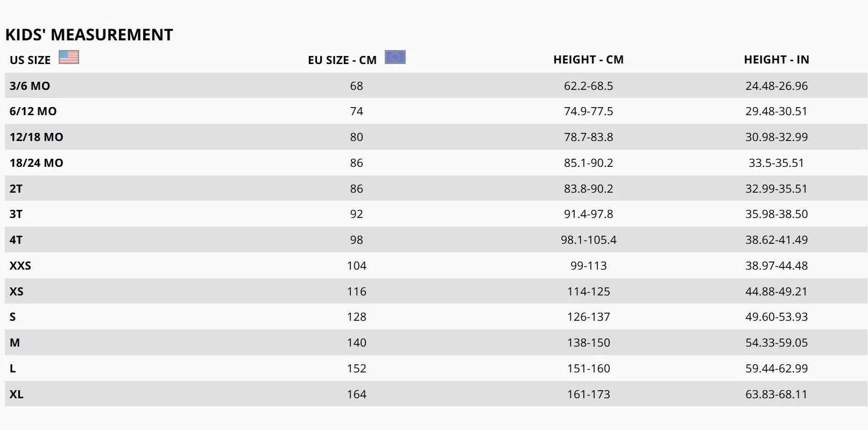868x430 pixels.
Task: Click the 2T size row label
Action: [x=16, y=189]
